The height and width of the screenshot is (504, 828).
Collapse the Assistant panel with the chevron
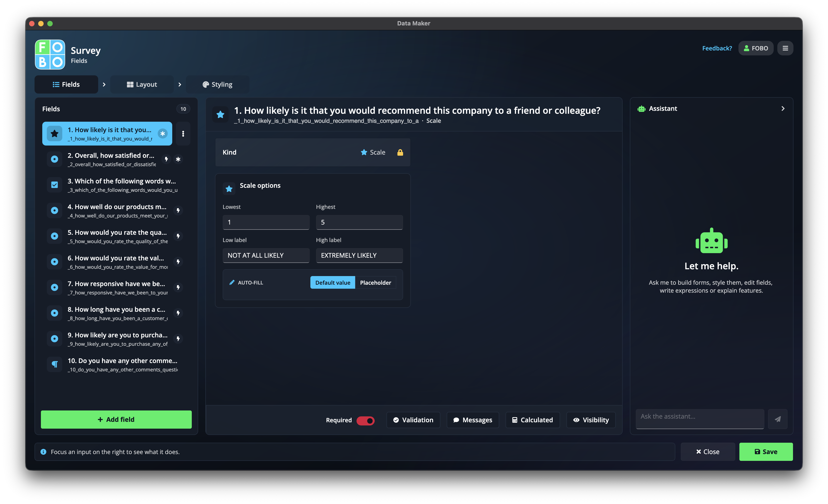pyautogui.click(x=783, y=109)
